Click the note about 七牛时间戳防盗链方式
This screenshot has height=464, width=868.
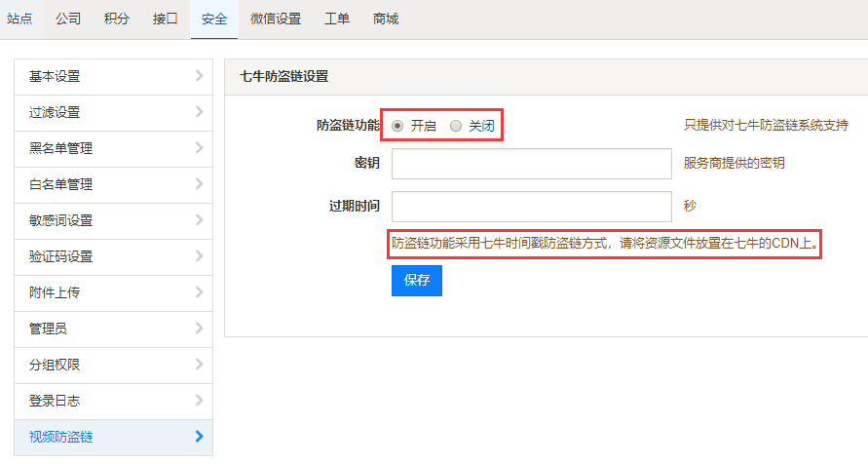(x=605, y=243)
